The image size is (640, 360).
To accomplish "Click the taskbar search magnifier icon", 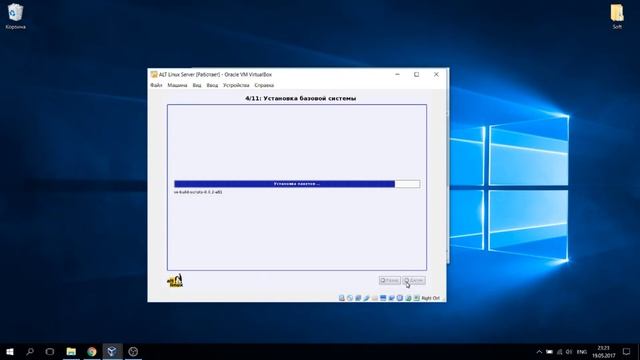I will tap(30, 351).
